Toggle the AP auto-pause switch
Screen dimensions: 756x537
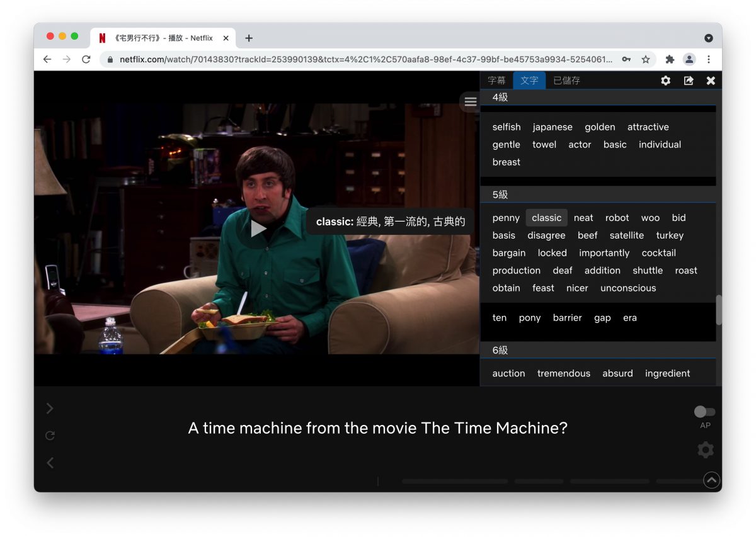click(705, 412)
